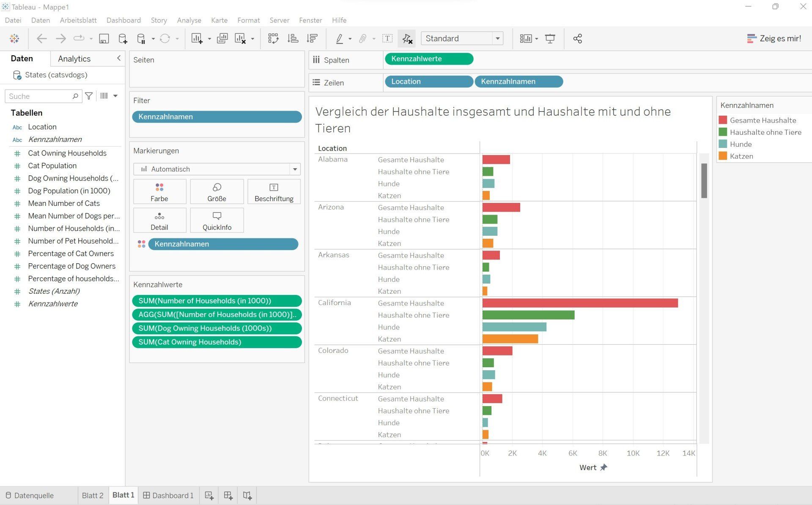812x505 pixels.
Task: Toggle the show mark labels button
Action: coord(387,38)
